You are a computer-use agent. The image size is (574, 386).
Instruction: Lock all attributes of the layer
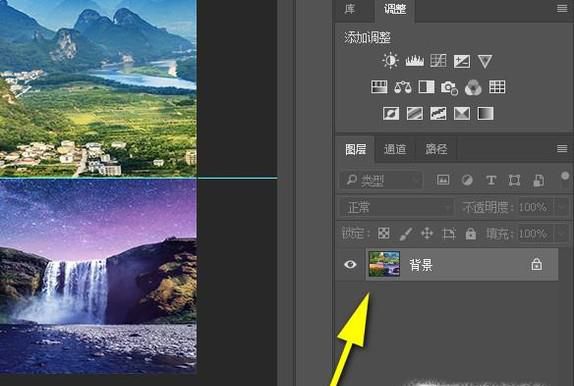click(x=471, y=233)
